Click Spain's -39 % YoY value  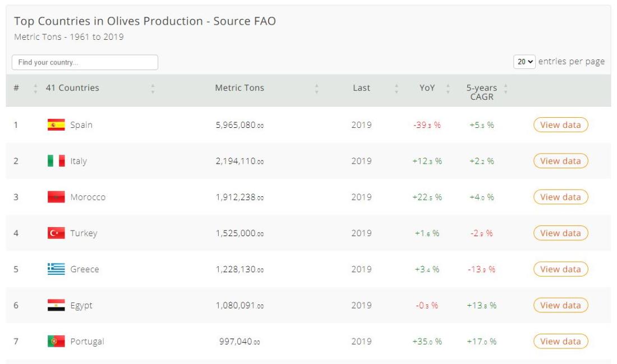(x=427, y=125)
